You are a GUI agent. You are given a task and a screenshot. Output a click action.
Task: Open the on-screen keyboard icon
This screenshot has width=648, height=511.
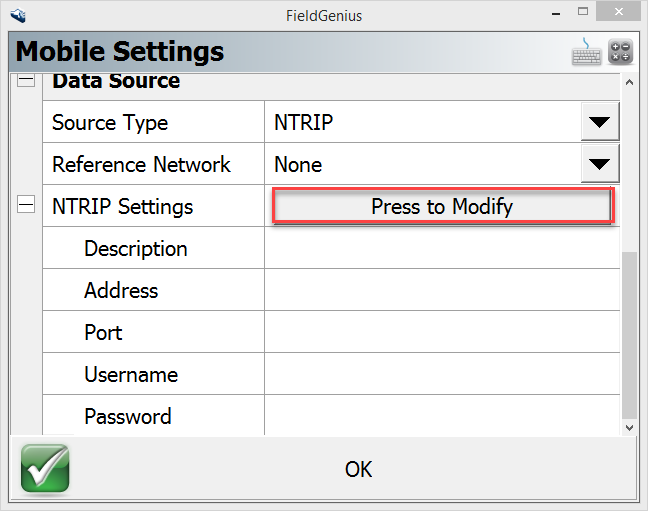pyautogui.click(x=587, y=52)
